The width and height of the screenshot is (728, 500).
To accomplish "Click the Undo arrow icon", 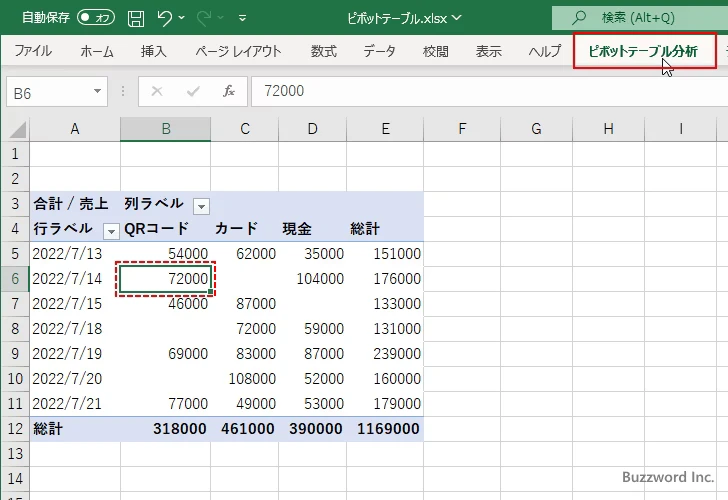I will 164,18.
